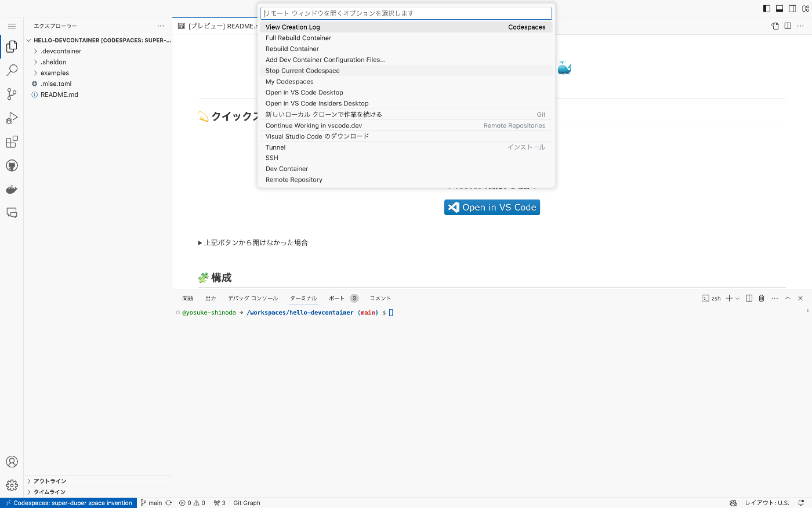Open the Run and Debug view icon
812x508 pixels.
point(12,118)
